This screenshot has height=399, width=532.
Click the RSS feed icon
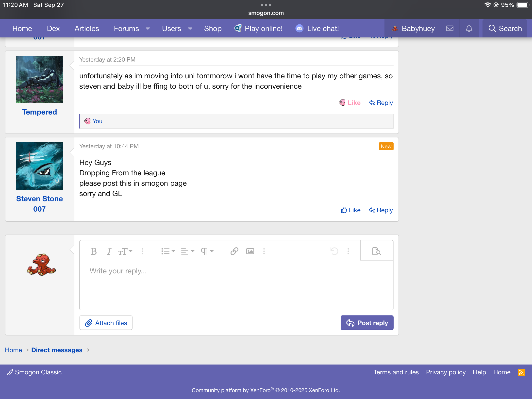521,372
